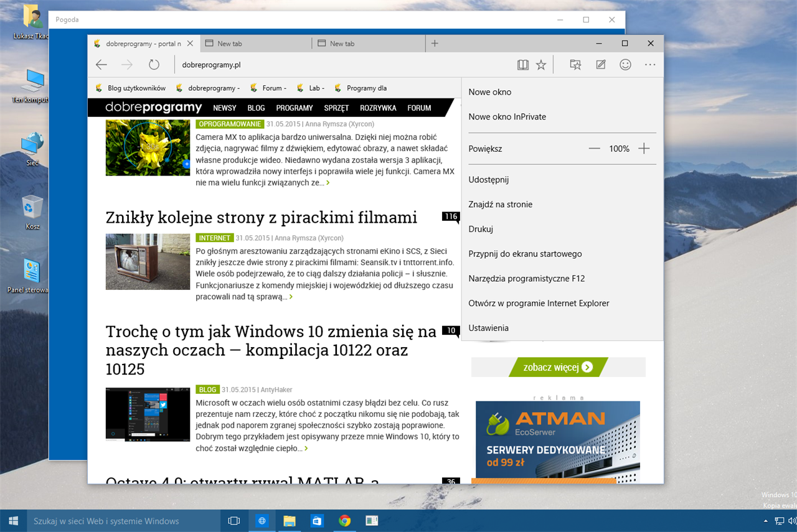This screenshot has width=797, height=532.
Task: Open Task View in the taskbar
Action: click(x=234, y=521)
